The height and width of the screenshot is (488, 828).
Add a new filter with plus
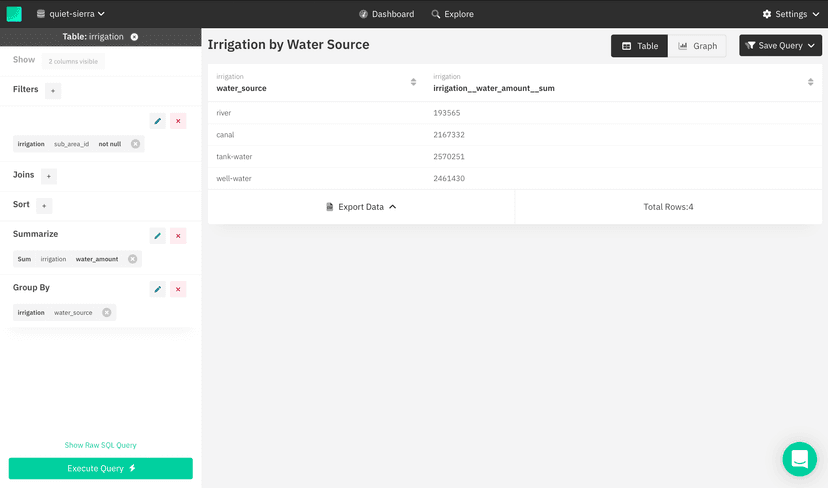53,91
